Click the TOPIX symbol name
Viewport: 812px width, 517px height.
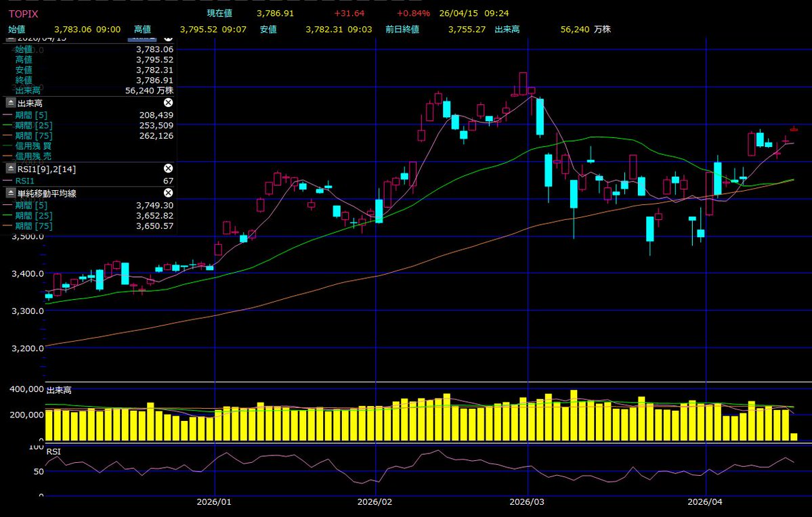point(23,14)
